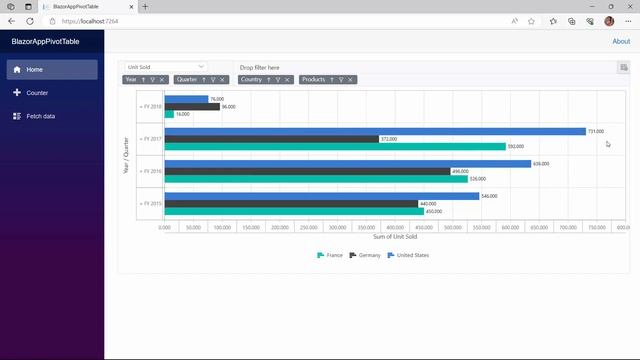This screenshot has width=640, height=360.
Task: Click the Quarter field chip
Action: 201,80
